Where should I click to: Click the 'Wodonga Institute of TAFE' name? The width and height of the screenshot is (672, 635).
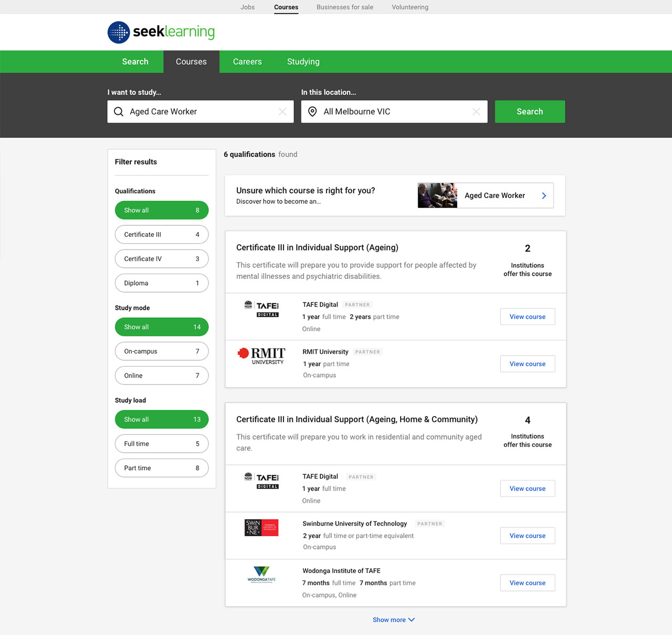tap(341, 571)
